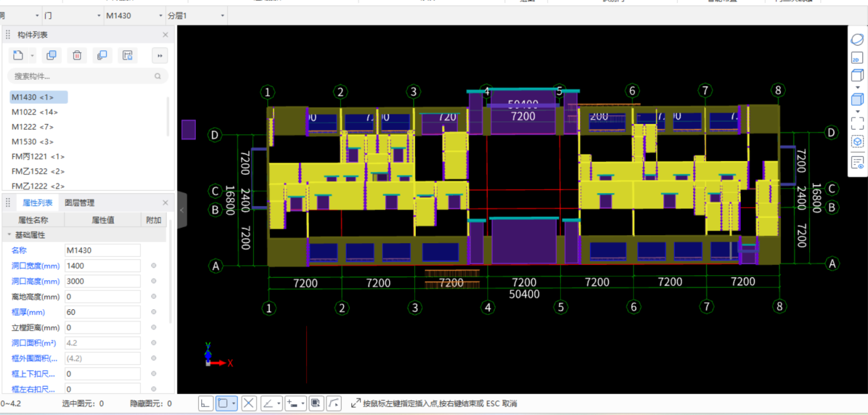Click the 立樘距离 value field
This screenshot has height=415, width=868.
pyautogui.click(x=103, y=328)
